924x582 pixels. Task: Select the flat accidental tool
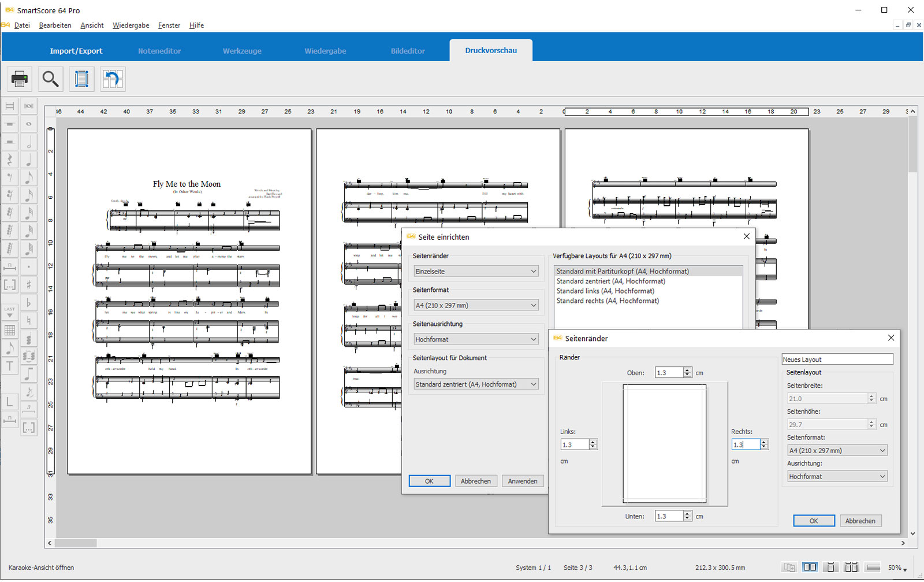click(29, 303)
